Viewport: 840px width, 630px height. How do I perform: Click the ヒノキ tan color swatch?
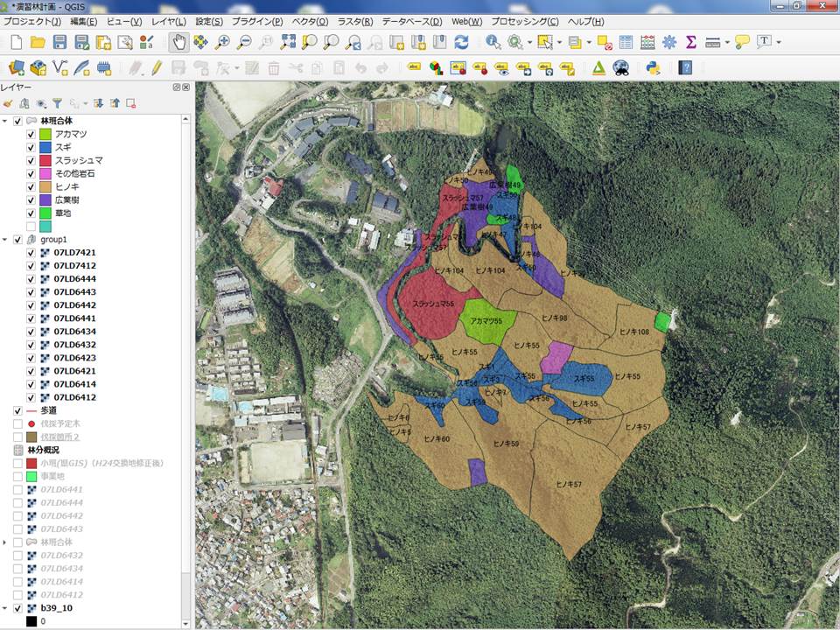(45, 186)
